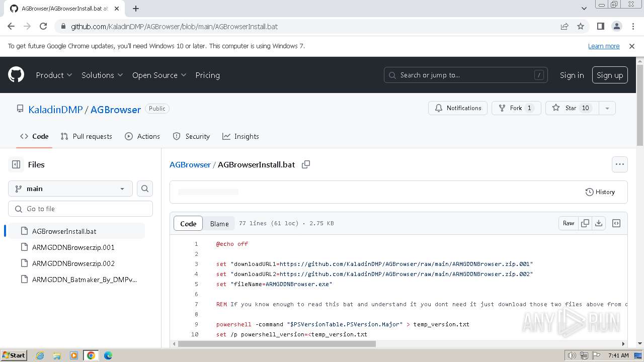
Task: Open the Insights tab
Action: tap(240, 136)
